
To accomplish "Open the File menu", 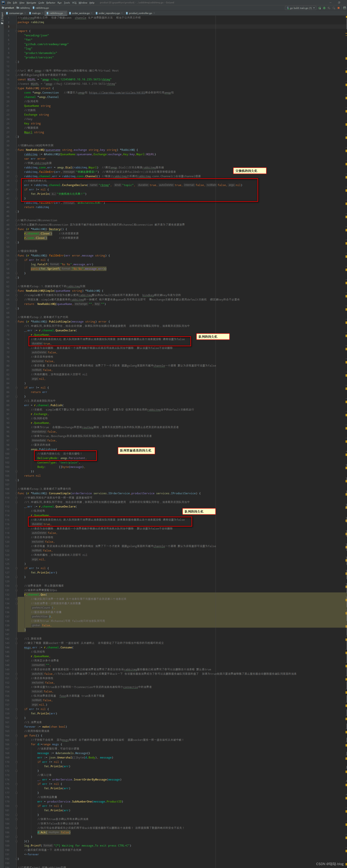I will pyautogui.click(x=9, y=3).
